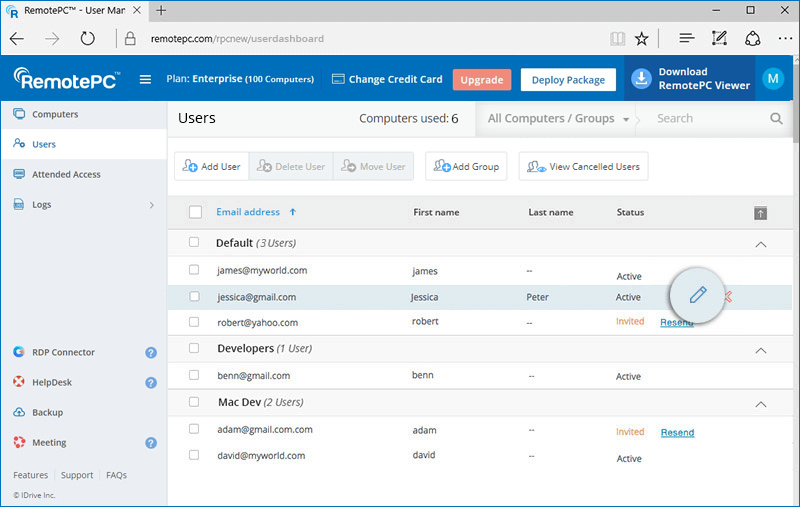800x507 pixels.
Task: Click the Search input field
Action: pyautogui.click(x=709, y=118)
